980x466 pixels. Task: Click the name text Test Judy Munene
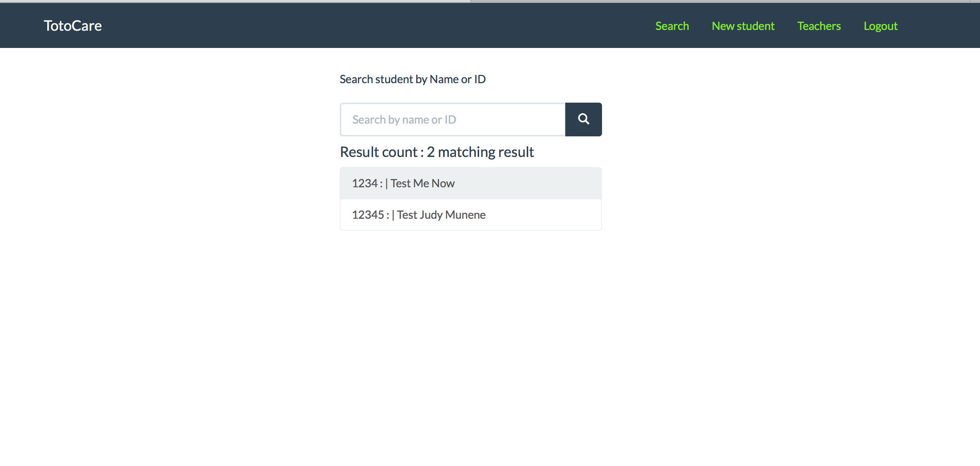coord(441,215)
